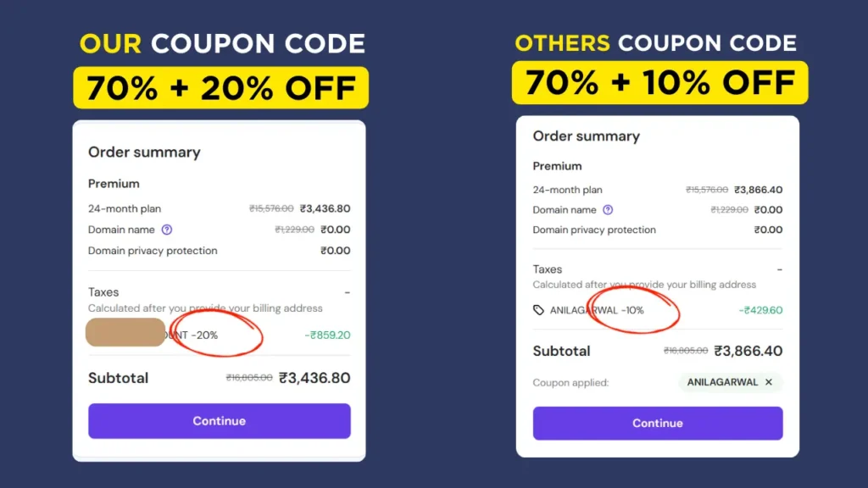This screenshot has height=488, width=868.
Task: Click the help icon beside Domain name in left card
Action: (167, 230)
